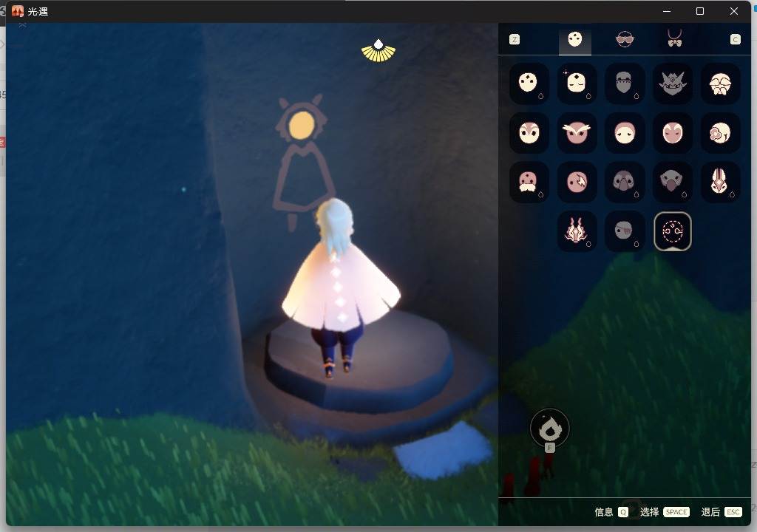Image resolution: width=757 pixels, height=532 pixels.
Task: Select the pink-faced mask with slanted eyes
Action: pos(673,133)
